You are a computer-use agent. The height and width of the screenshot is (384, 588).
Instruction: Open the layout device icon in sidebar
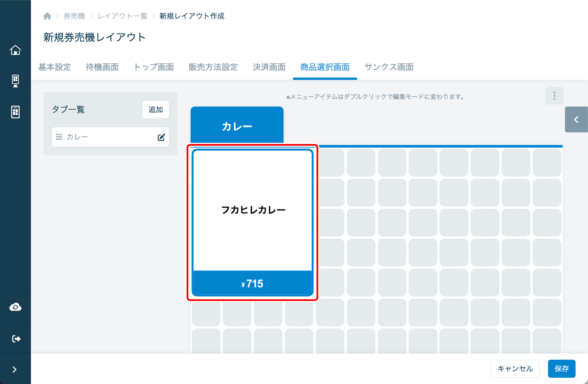16,112
